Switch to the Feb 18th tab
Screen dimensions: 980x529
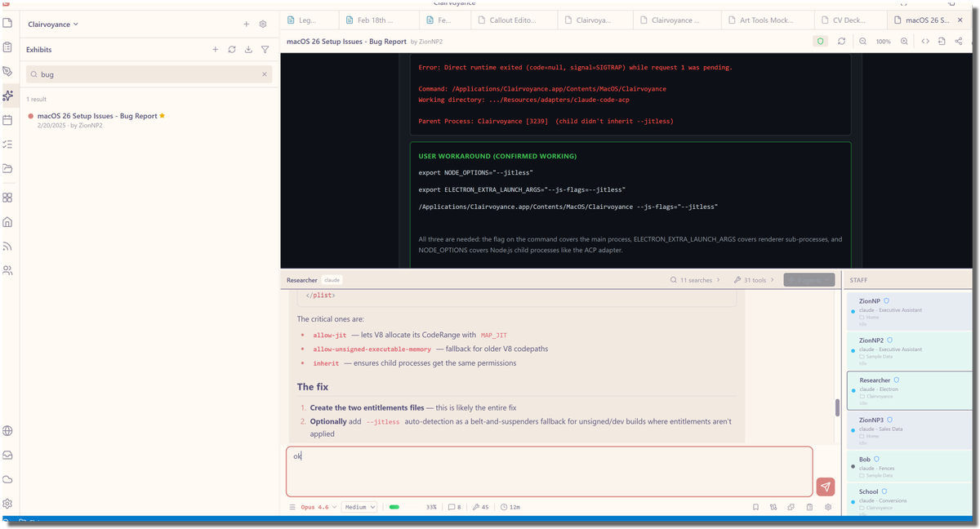[380, 20]
